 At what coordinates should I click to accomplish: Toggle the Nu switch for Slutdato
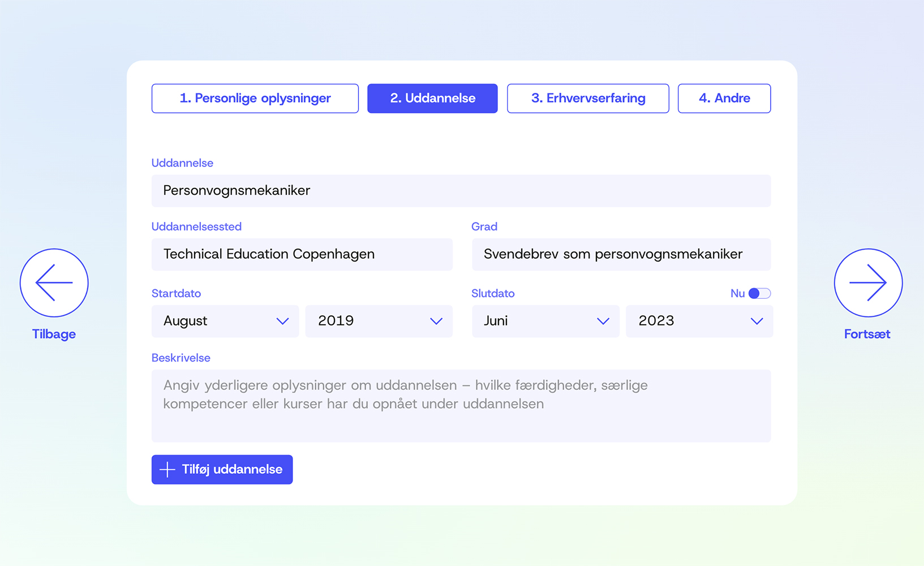point(759,293)
